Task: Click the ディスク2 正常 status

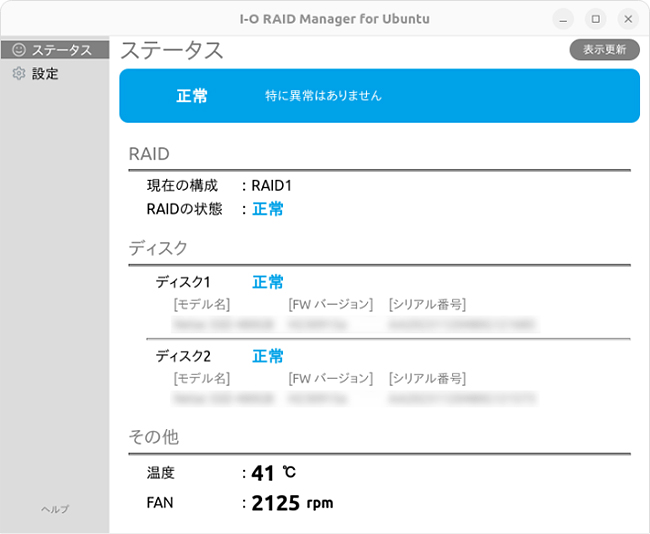Action: [x=267, y=356]
